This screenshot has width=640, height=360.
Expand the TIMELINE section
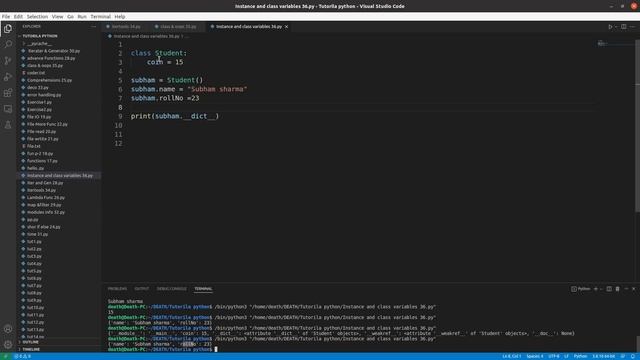click(x=31, y=349)
